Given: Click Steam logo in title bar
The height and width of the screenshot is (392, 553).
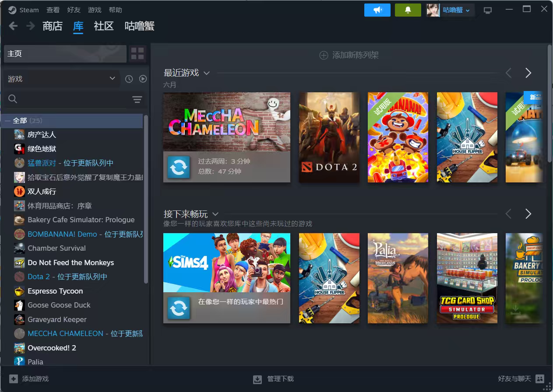Looking at the screenshot, I should click(x=12, y=10).
